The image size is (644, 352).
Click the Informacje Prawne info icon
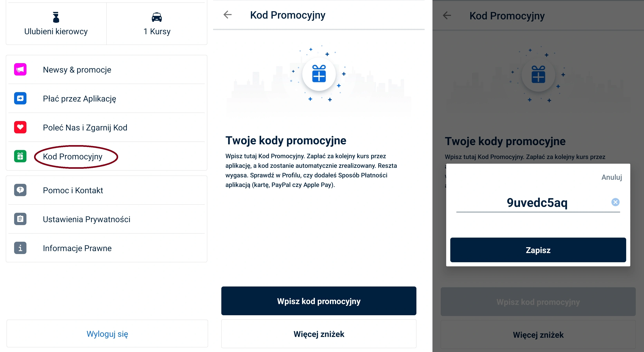coord(20,248)
